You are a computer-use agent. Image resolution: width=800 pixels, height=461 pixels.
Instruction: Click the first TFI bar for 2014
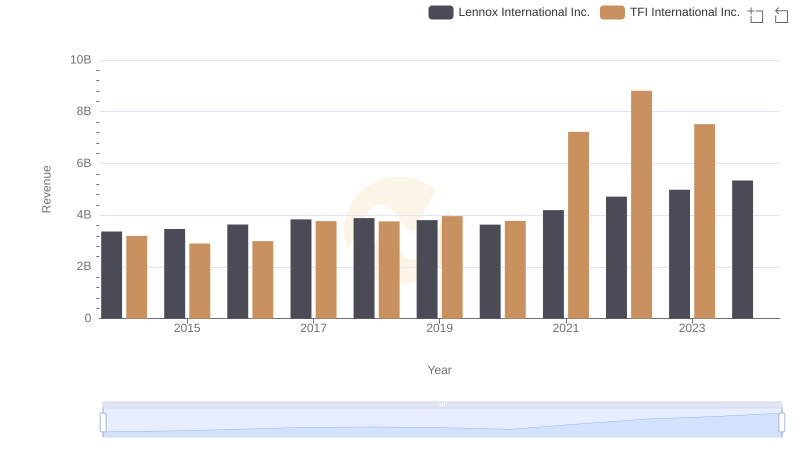(x=137, y=277)
